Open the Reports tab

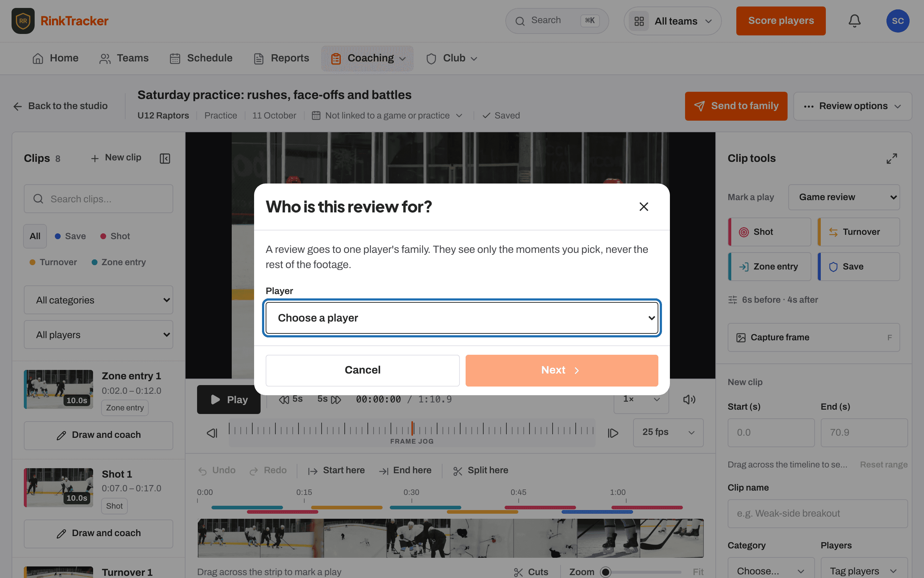(x=282, y=59)
